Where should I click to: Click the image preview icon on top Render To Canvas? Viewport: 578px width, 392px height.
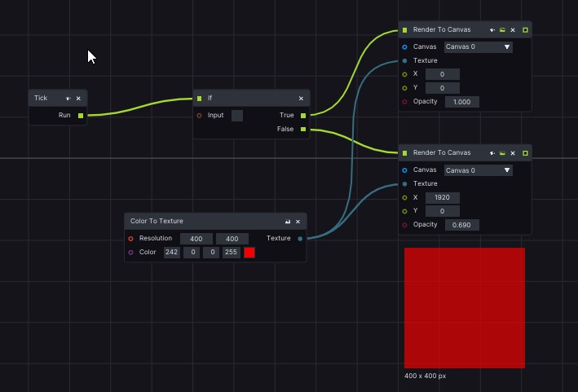pyautogui.click(x=502, y=30)
